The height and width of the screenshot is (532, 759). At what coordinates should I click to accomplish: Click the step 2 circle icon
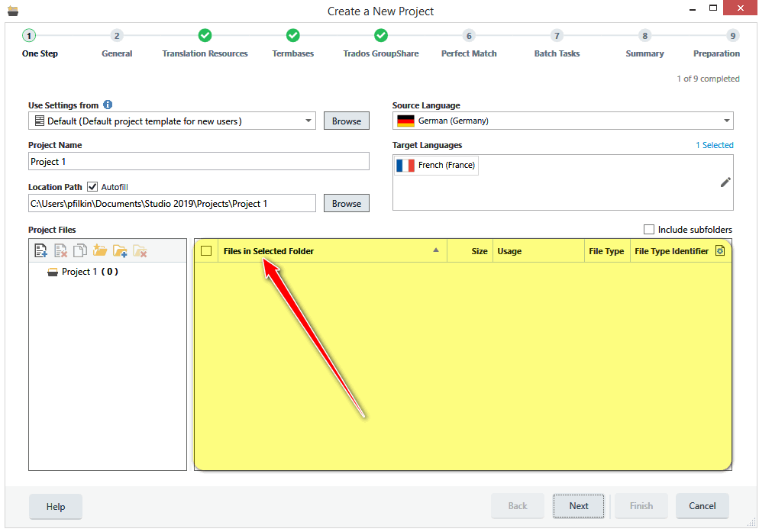coord(117,35)
